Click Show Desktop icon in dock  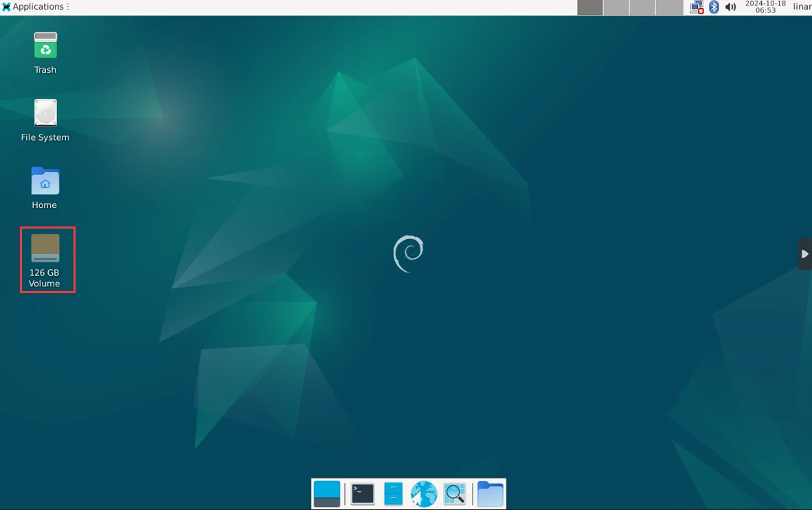coord(327,494)
